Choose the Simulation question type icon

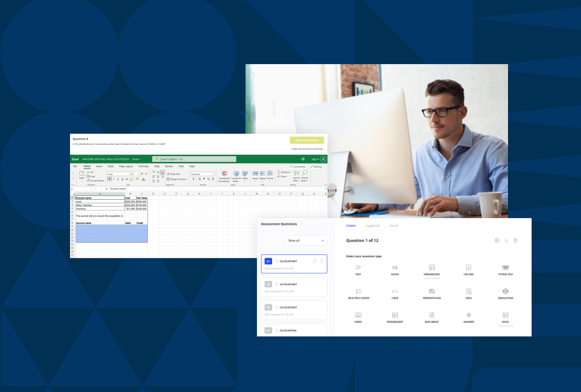point(505,291)
